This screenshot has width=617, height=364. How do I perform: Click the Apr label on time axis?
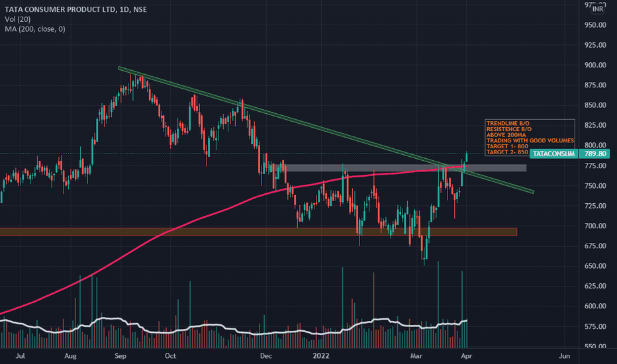pyautogui.click(x=466, y=356)
